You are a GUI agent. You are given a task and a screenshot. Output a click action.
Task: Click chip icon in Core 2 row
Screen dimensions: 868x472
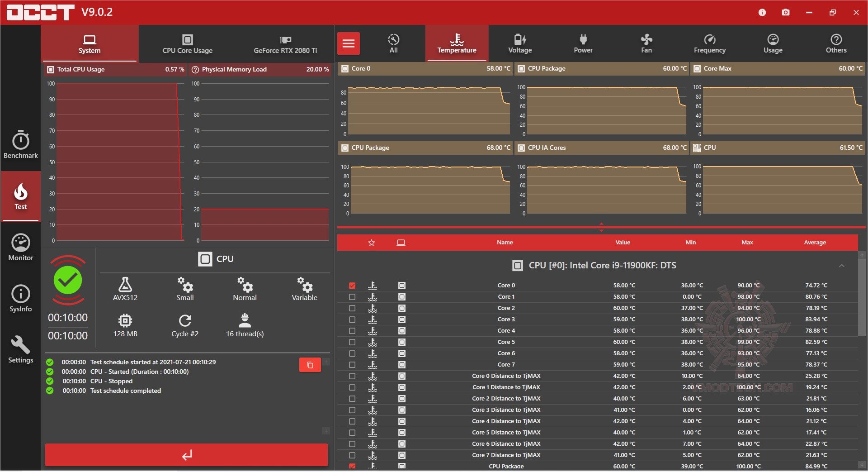click(402, 308)
